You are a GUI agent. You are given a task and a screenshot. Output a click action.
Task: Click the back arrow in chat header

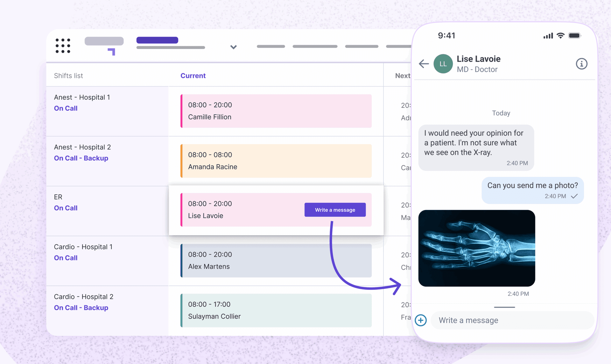click(424, 64)
